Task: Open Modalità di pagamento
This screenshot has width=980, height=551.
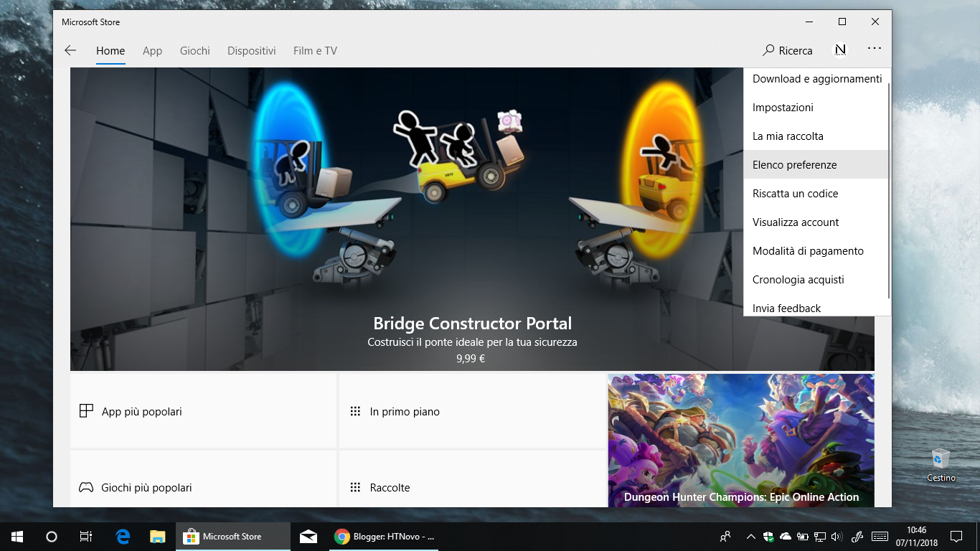Action: 816,251
